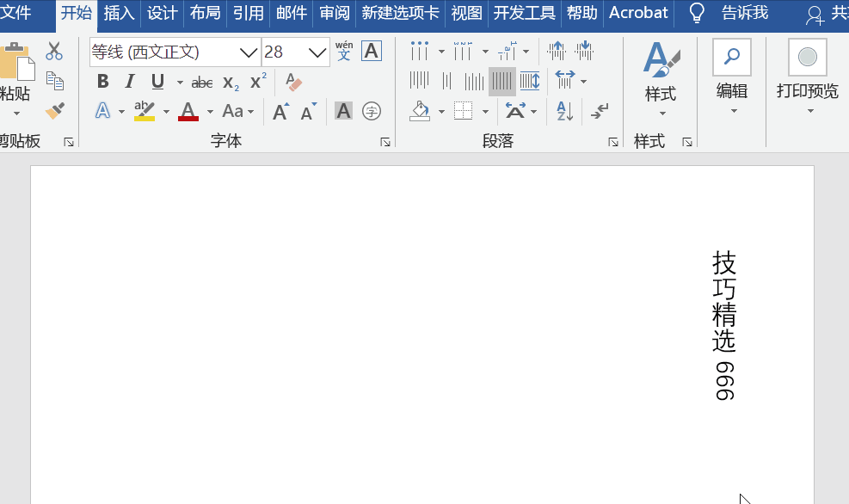Image resolution: width=849 pixels, height=504 pixels.
Task: Toggle show/hide paragraph marks
Action: 600,111
